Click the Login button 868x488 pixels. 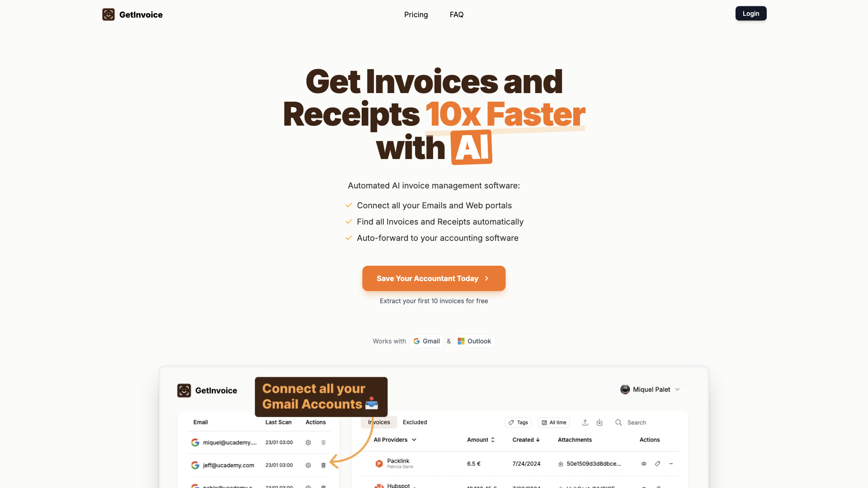click(x=750, y=13)
